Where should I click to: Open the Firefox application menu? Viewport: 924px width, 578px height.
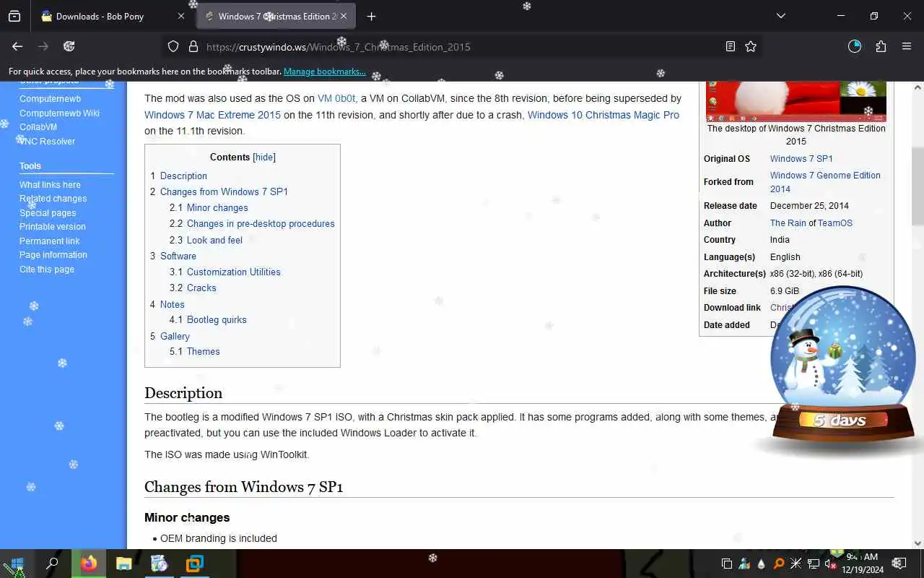[x=907, y=46]
